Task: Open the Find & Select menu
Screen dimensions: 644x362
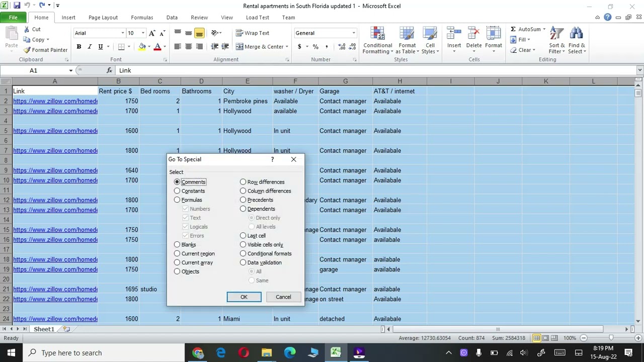Action: pos(577,40)
